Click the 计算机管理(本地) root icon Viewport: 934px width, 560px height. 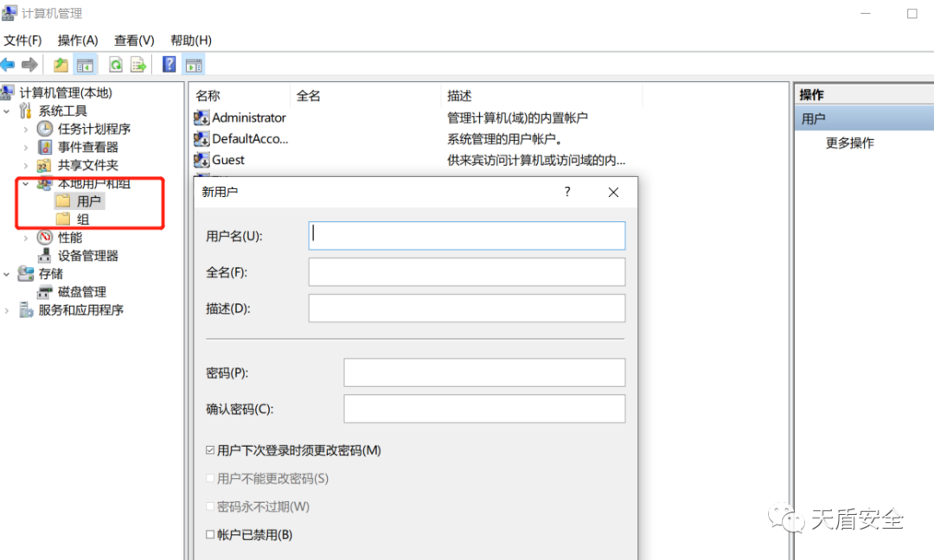click(x=8, y=92)
